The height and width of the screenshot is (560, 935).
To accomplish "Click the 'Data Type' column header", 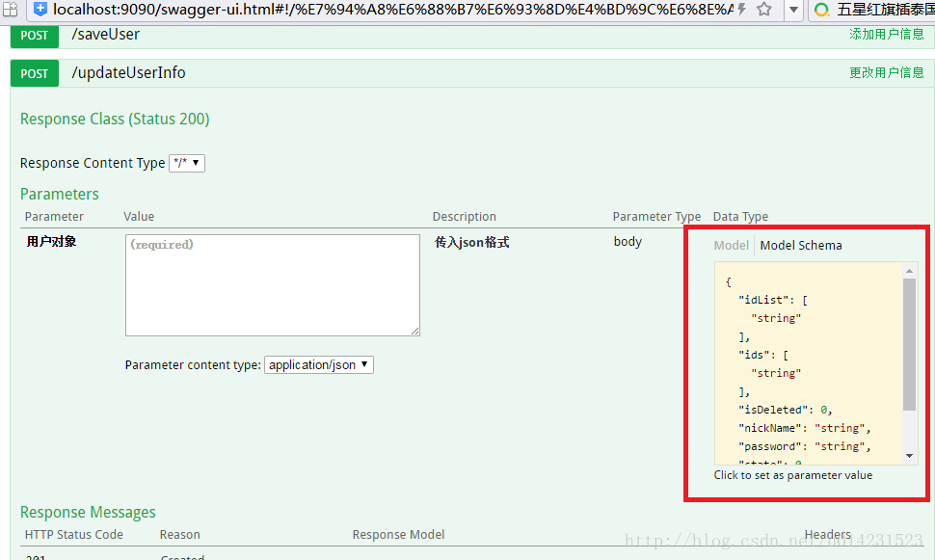I will (740, 217).
